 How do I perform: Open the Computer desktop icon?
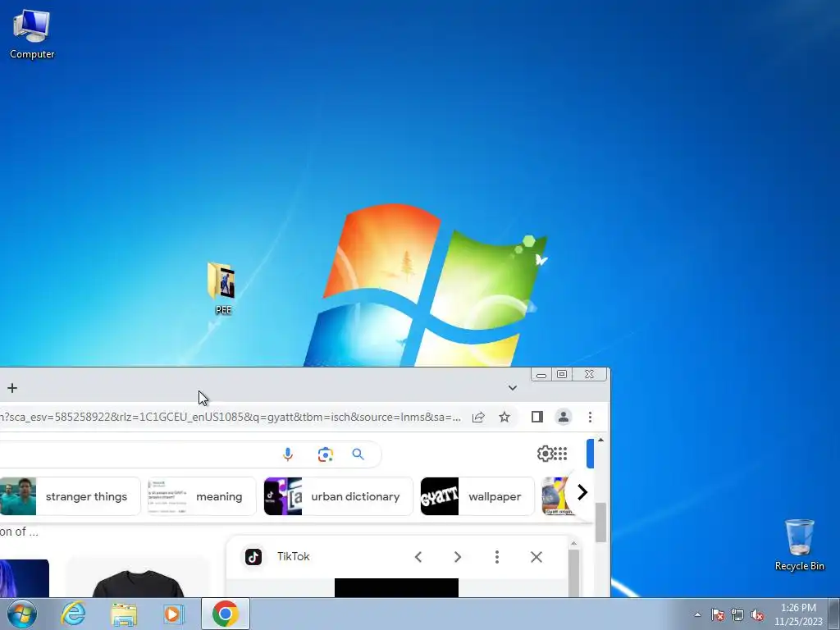32,34
